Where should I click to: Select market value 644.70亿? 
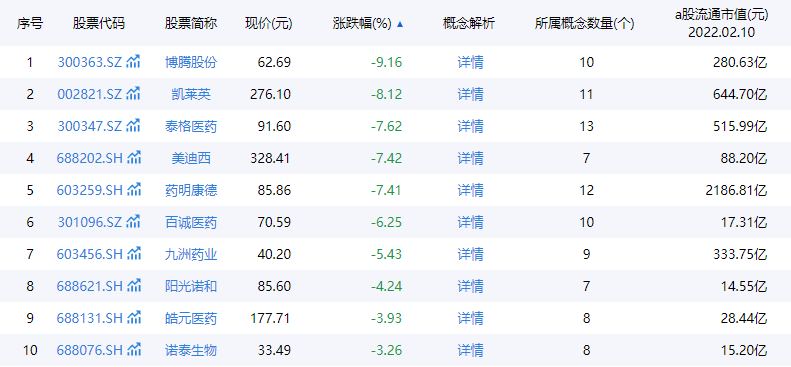point(740,94)
